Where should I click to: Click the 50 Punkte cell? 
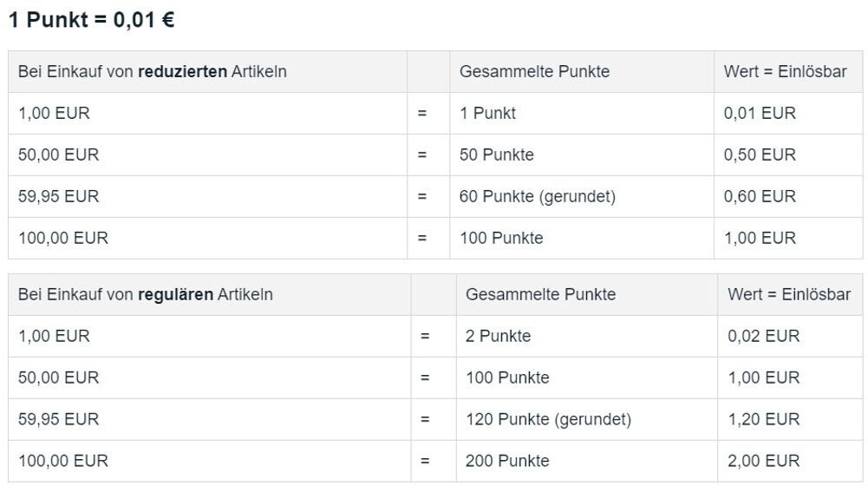[582, 154]
